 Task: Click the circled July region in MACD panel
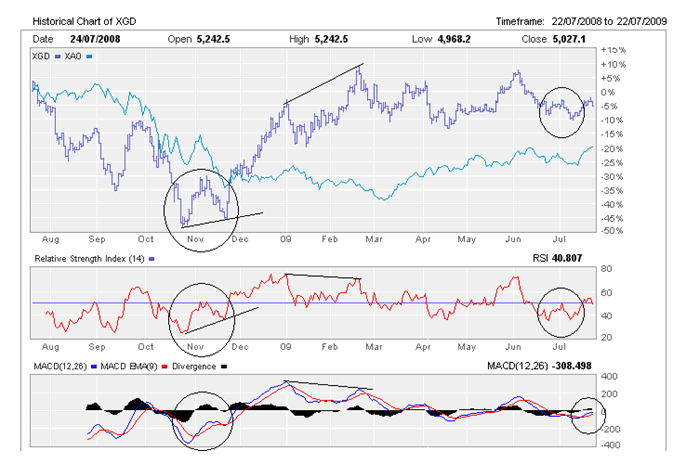click(x=586, y=415)
